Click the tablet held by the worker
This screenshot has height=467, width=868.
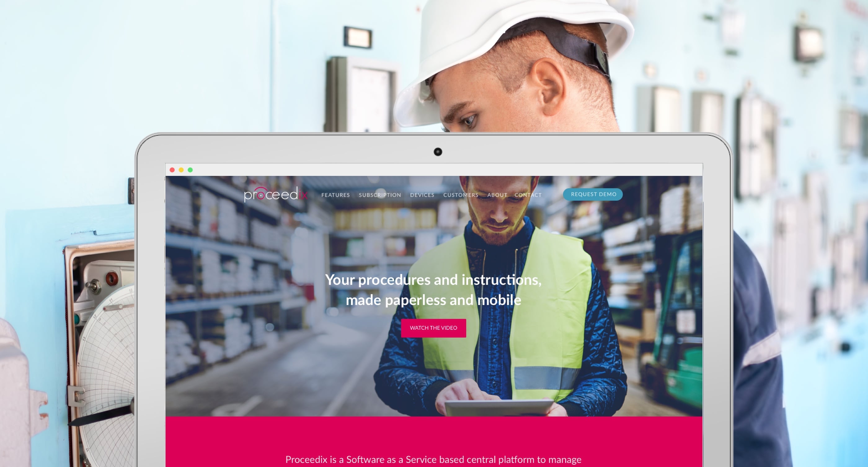click(499, 408)
